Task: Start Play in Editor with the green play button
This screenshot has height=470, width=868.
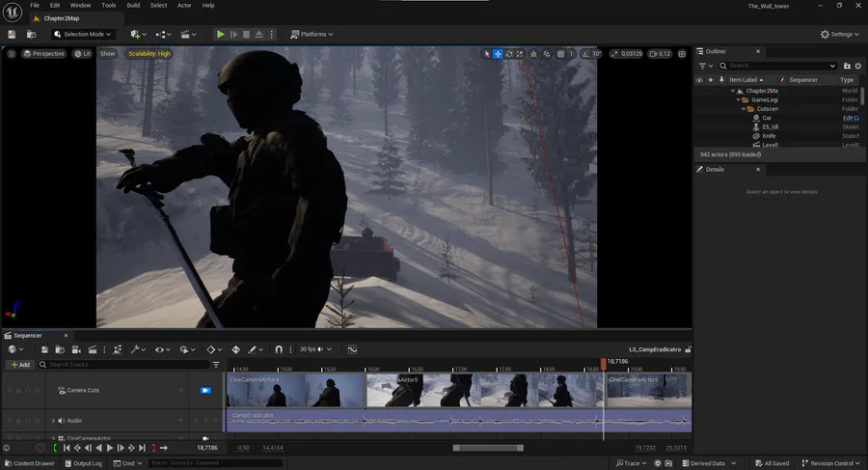Action: coord(220,35)
